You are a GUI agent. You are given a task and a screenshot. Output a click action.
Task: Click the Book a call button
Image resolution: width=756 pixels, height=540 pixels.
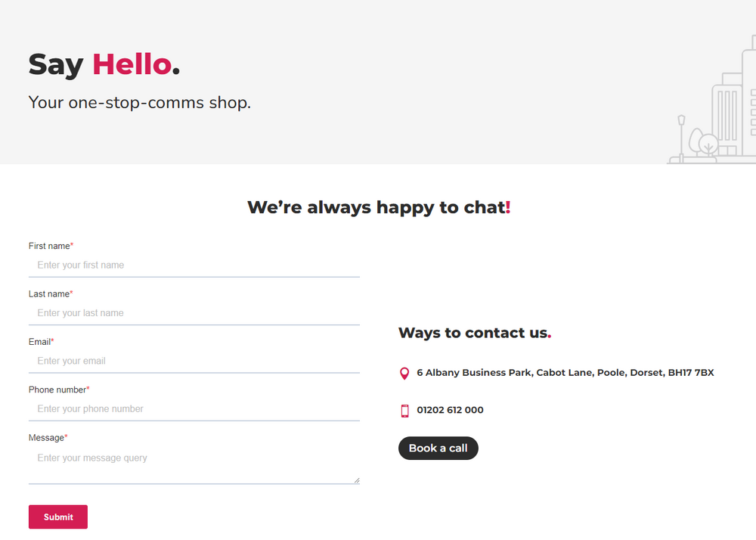pos(438,448)
